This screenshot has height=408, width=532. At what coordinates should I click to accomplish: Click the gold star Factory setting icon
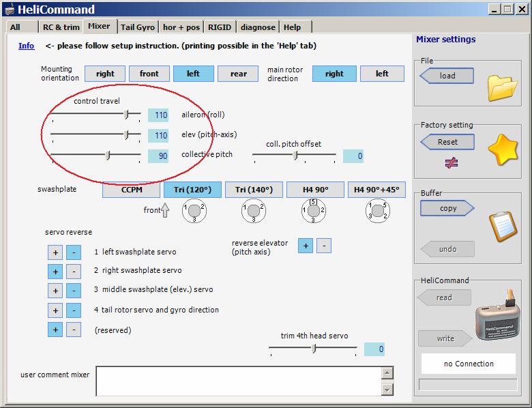[503, 149]
